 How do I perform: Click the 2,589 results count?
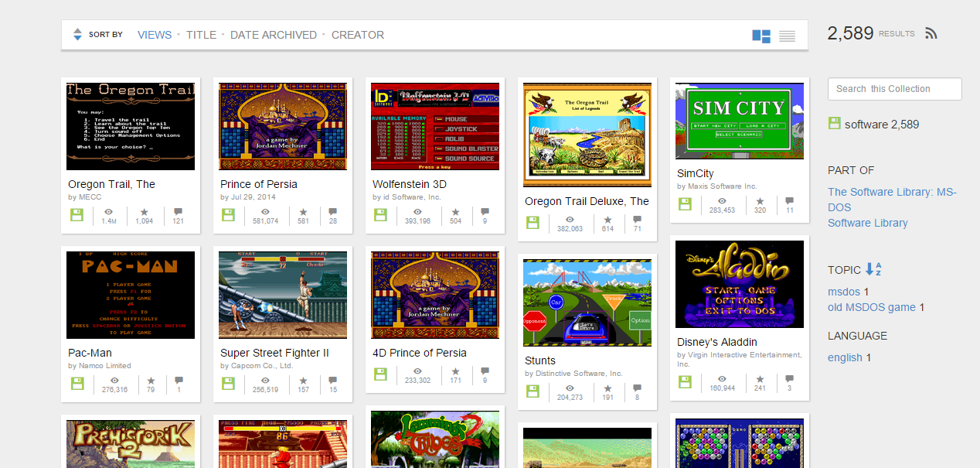850,33
